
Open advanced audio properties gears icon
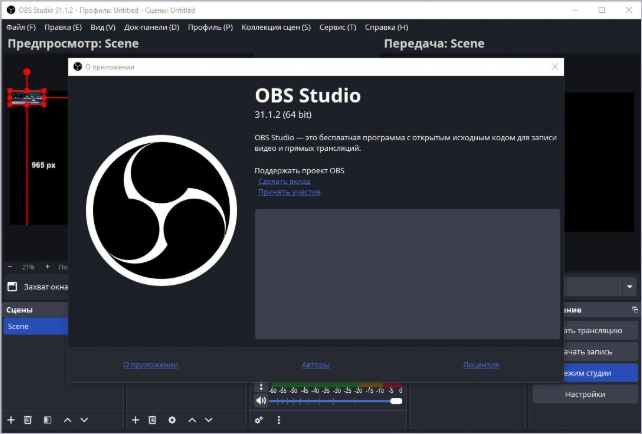click(259, 420)
